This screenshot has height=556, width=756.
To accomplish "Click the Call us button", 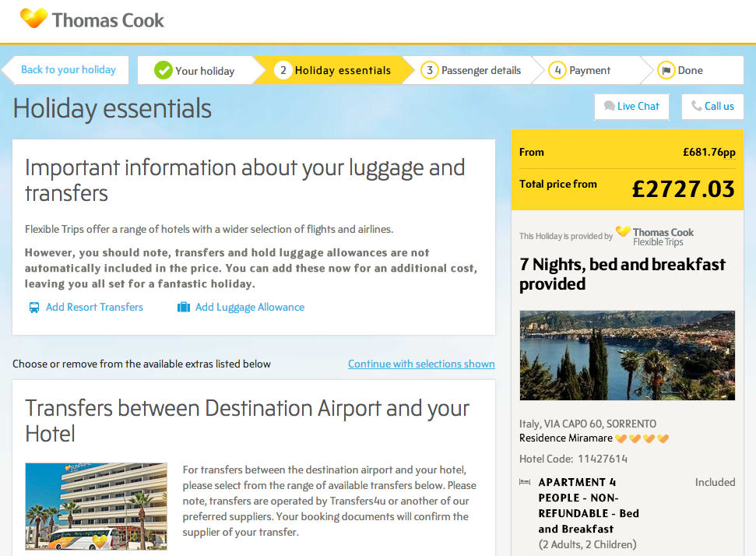I will (712, 106).
